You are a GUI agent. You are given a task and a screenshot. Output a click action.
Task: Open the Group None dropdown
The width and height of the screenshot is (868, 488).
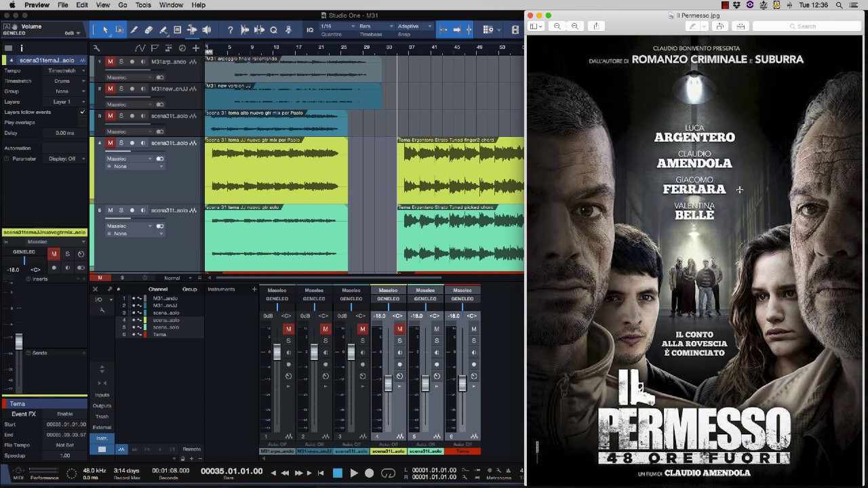coord(66,91)
